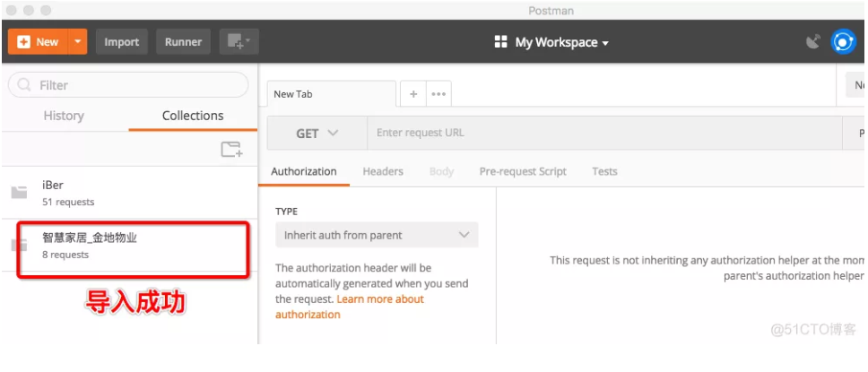Open the New button dropdown arrow
Viewport: 868px width, 372px height.
point(79,42)
